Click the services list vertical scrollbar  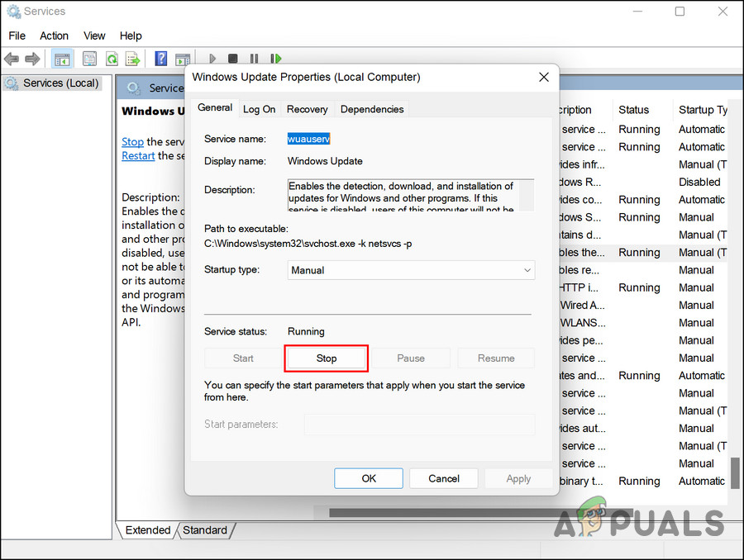735,473
